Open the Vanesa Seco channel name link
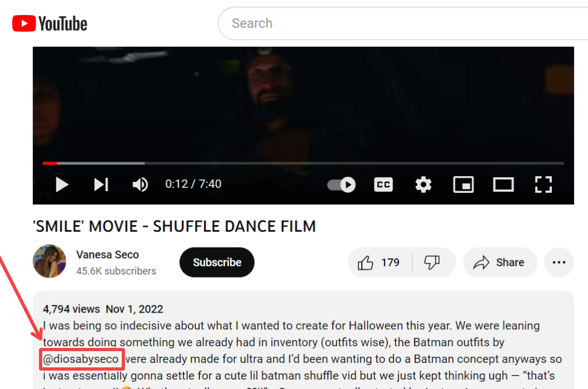Image resolution: width=588 pixels, height=389 pixels. tap(108, 254)
